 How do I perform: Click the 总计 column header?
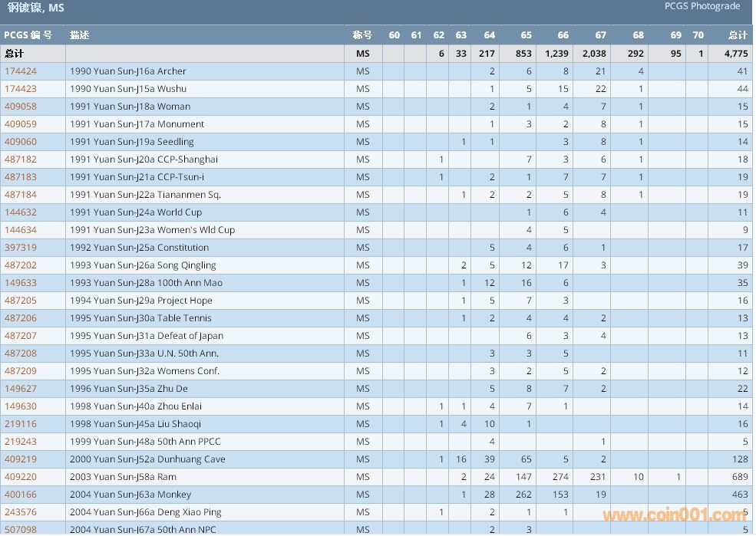pyautogui.click(x=737, y=35)
